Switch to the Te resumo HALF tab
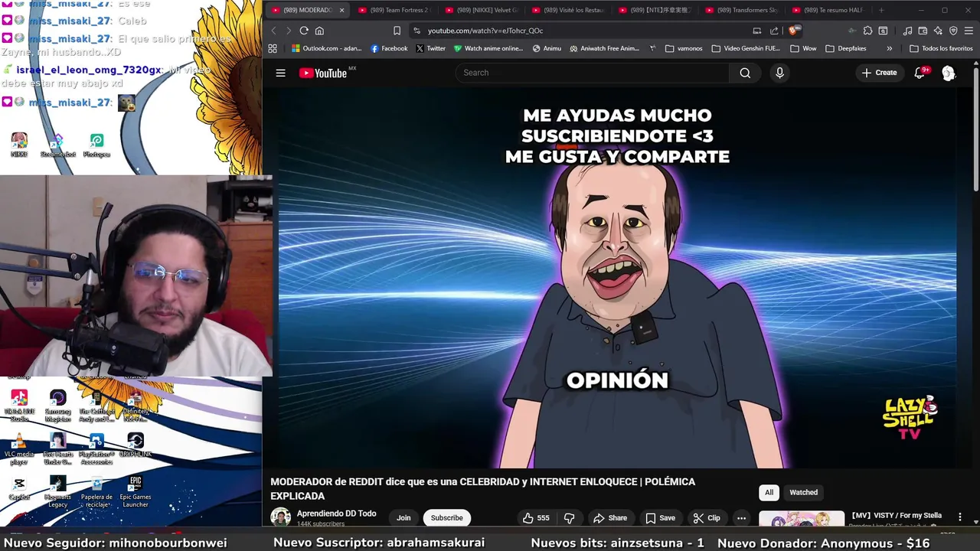 (828, 10)
